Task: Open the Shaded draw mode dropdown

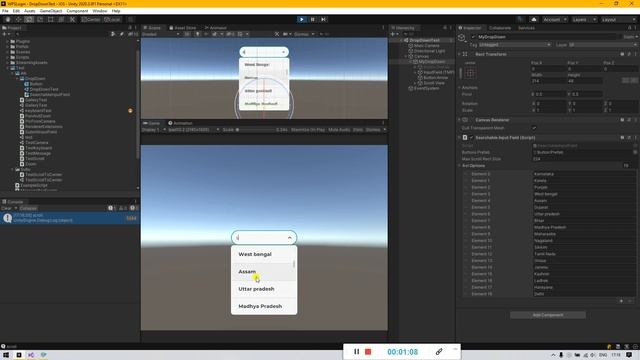Action: click(x=160, y=34)
